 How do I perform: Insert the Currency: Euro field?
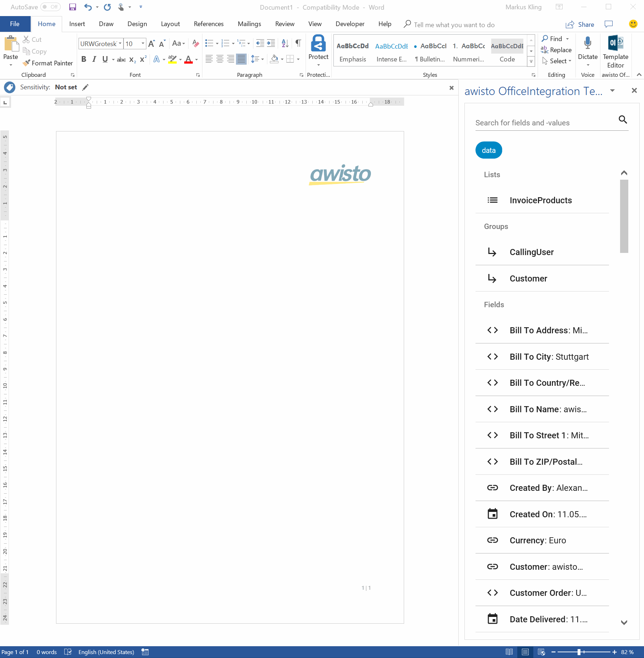(542, 540)
